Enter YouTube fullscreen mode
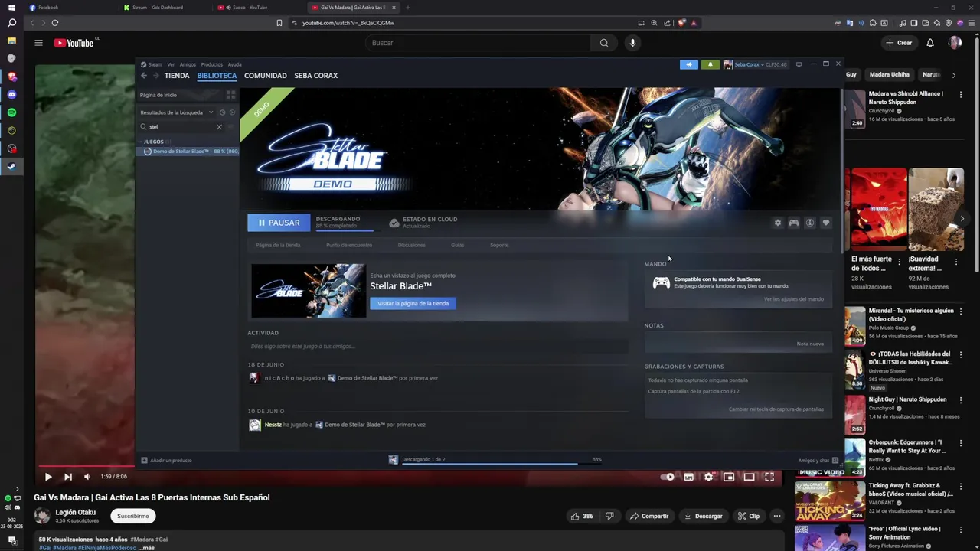 [769, 477]
